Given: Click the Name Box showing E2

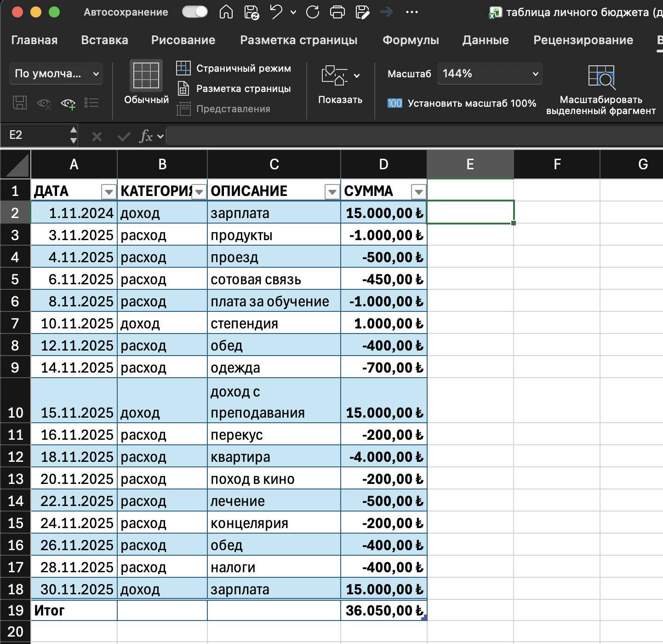Looking at the screenshot, I should [x=39, y=135].
